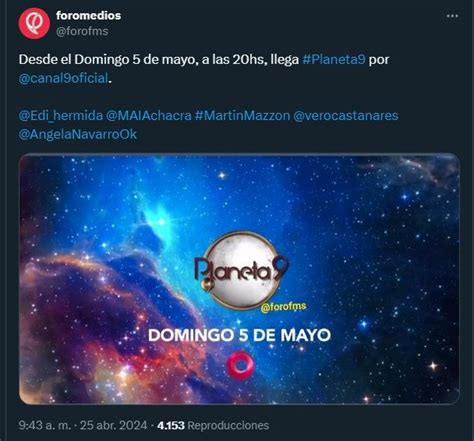The width and height of the screenshot is (474, 441).
Task: Click the 25 abr. 2024 date
Action: [113, 425]
